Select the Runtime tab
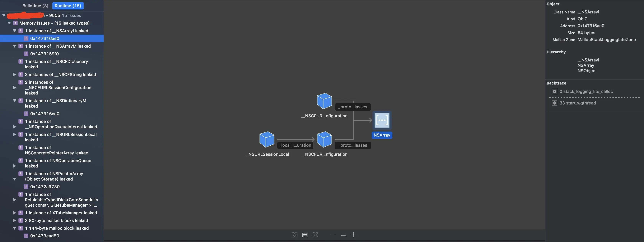 [68, 6]
